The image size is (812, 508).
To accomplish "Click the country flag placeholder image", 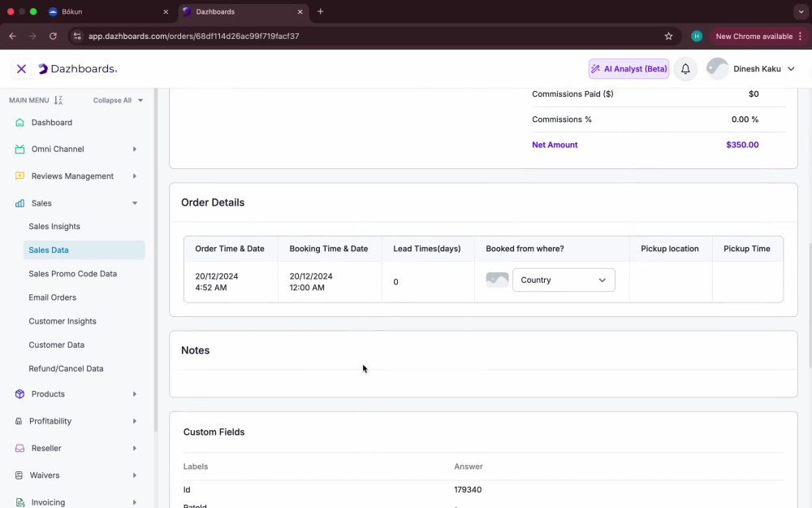I will (x=497, y=280).
